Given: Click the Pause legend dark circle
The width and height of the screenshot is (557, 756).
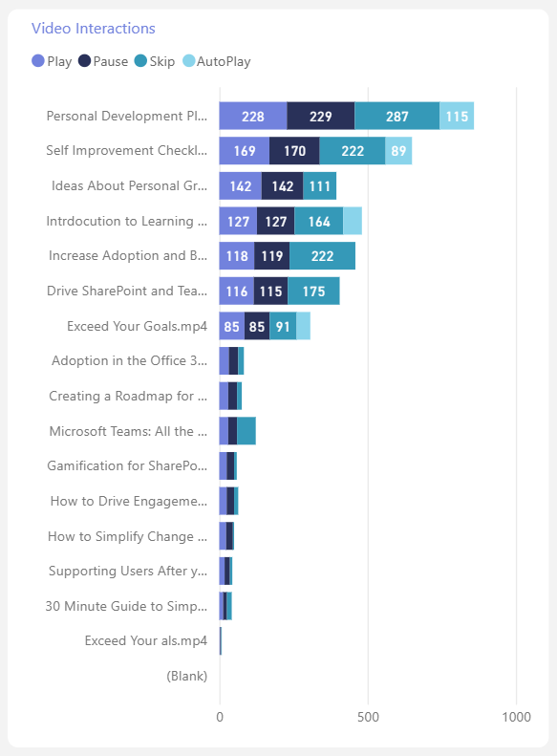Looking at the screenshot, I should [84, 61].
